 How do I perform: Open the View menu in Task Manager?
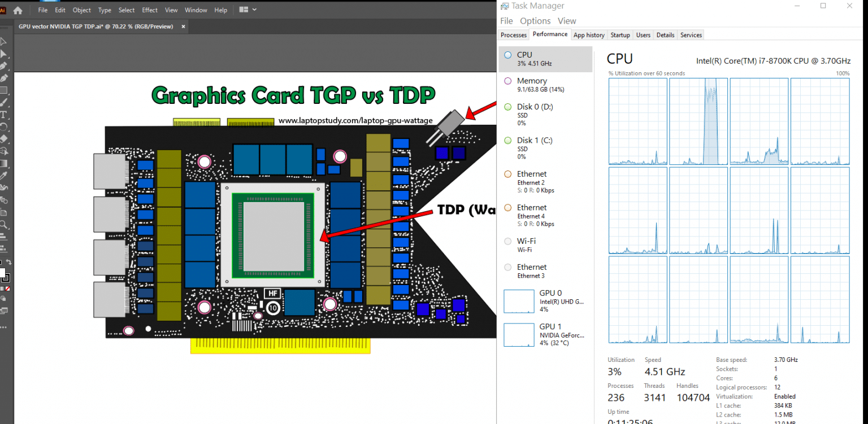567,20
